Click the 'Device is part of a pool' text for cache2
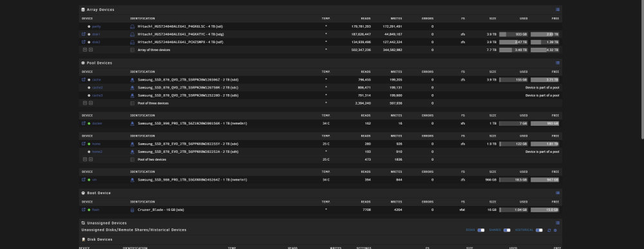The width and height of the screenshot is (644, 249). click(x=542, y=87)
